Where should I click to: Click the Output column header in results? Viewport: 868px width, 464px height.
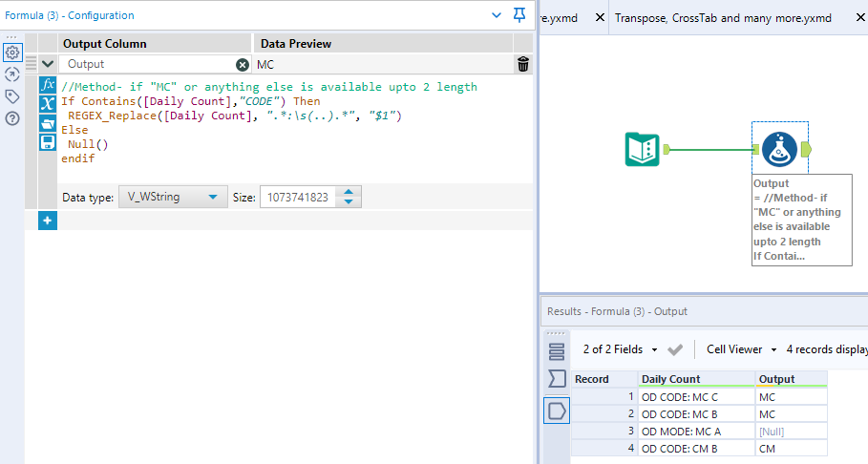tap(791, 379)
